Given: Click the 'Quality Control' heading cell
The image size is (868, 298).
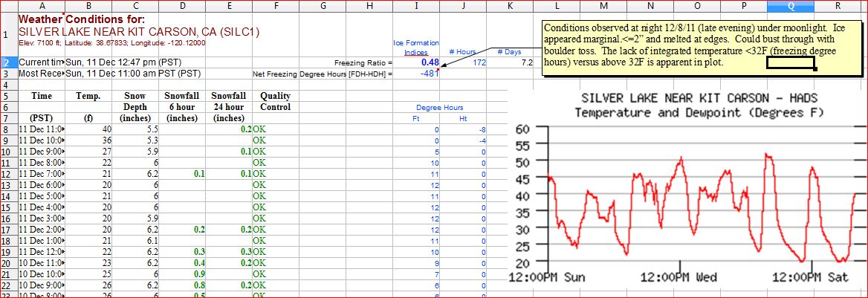Looking at the screenshot, I should click(x=275, y=101).
